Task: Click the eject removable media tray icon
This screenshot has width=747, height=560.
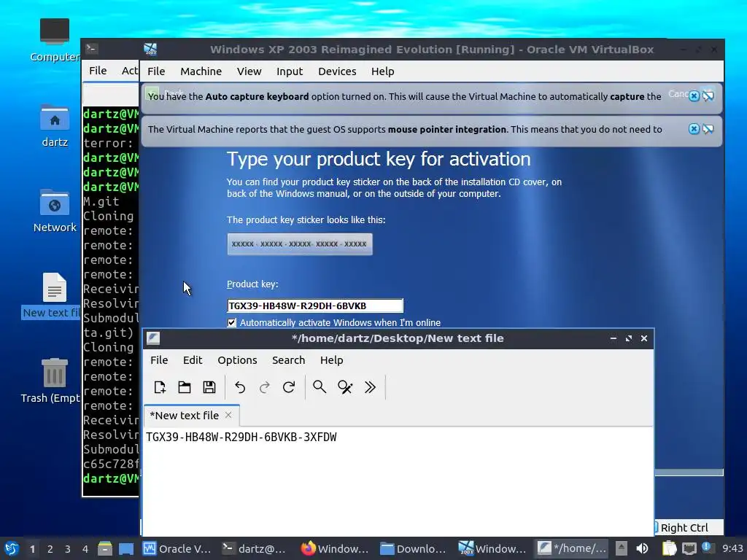Action: tap(622, 549)
